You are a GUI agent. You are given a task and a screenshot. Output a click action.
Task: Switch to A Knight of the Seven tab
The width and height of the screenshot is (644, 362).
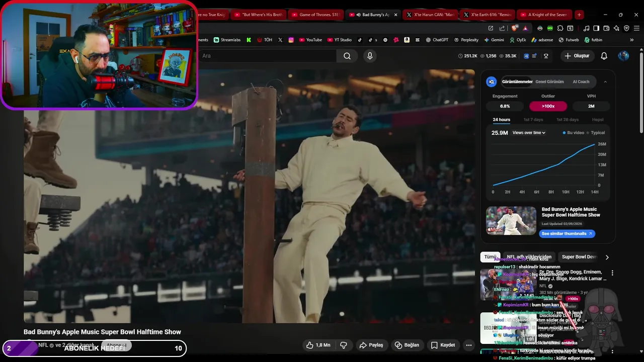click(544, 15)
